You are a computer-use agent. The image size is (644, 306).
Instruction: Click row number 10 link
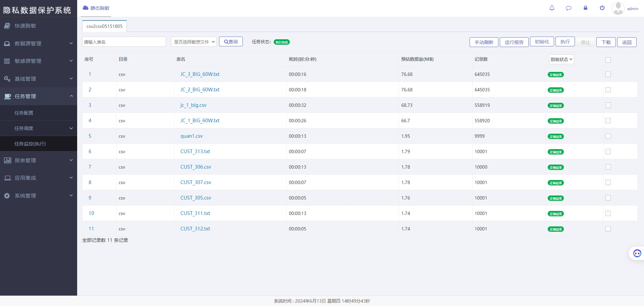pos(91,213)
